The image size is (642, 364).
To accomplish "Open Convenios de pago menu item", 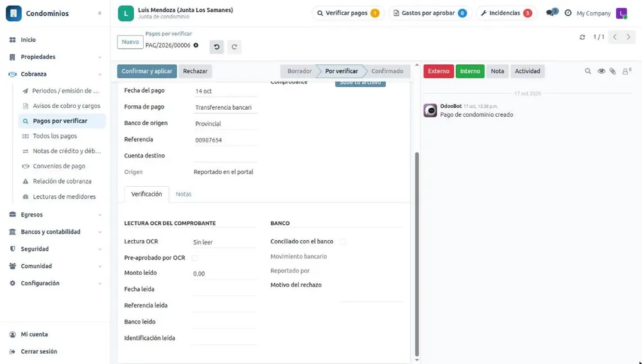I will 62,166.
